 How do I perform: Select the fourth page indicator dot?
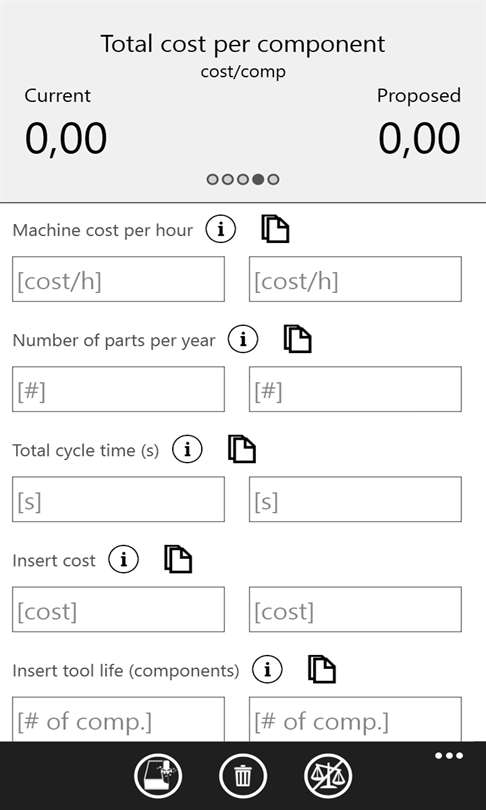(x=258, y=179)
